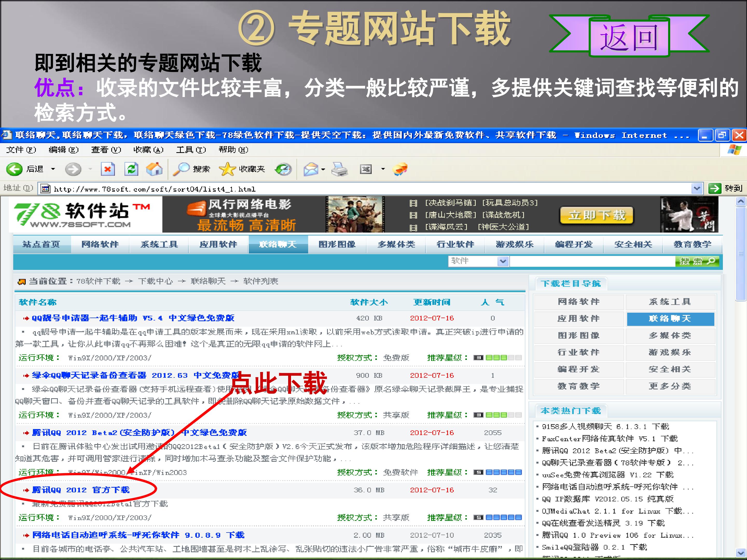The width and height of the screenshot is (747, 560).
Task: Click the page icon in address bar
Action: (45, 189)
